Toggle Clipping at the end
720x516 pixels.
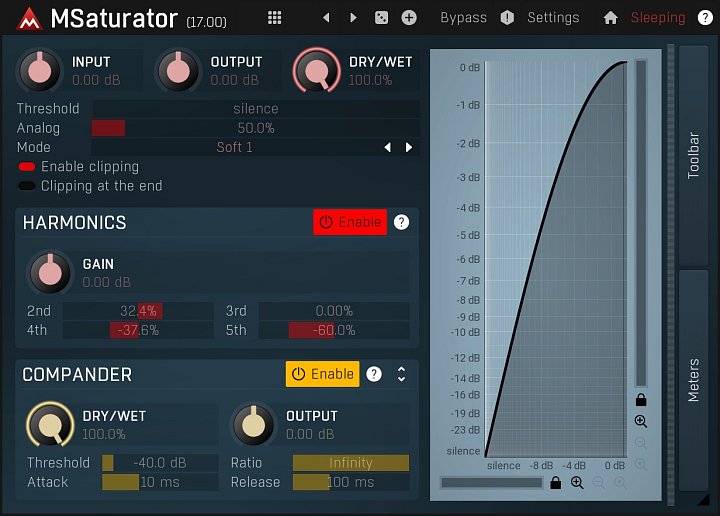click(x=27, y=186)
